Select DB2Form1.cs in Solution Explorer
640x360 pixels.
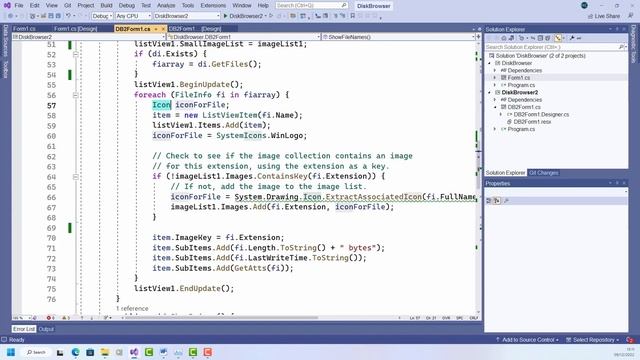point(524,107)
